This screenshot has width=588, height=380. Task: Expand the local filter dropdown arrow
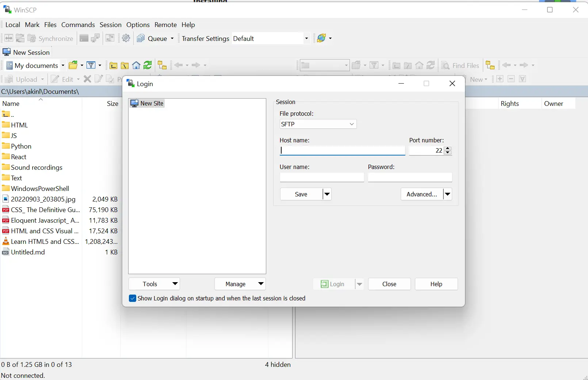[100, 65]
